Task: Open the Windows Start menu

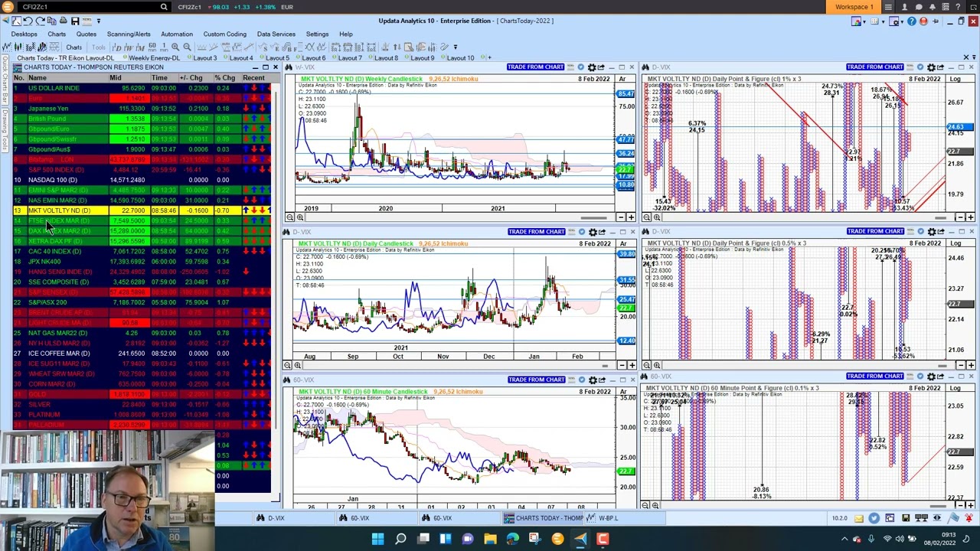Action: tap(377, 540)
